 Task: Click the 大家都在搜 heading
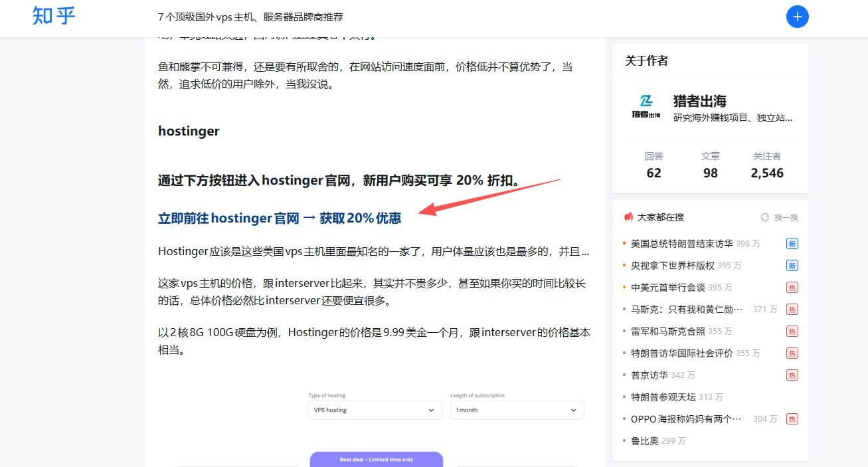tap(661, 217)
